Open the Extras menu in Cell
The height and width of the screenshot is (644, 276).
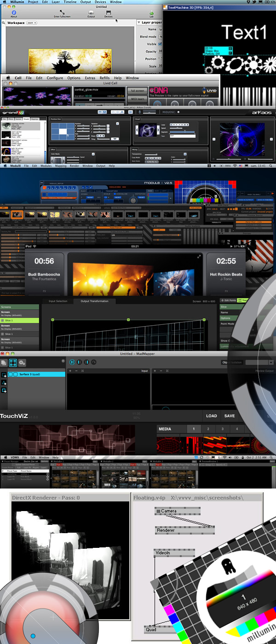tap(90, 78)
